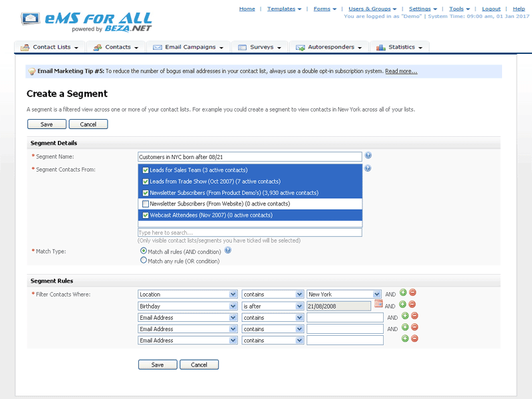Uncheck Leads from Trade Show (Oct 2007)
This screenshot has height=399, width=532.
pyautogui.click(x=146, y=182)
